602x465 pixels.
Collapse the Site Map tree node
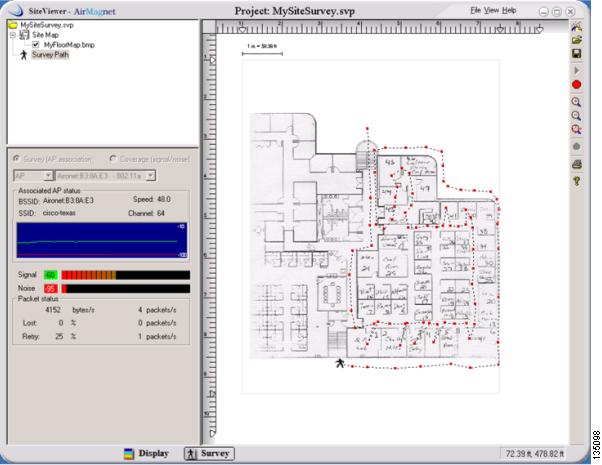coord(13,35)
